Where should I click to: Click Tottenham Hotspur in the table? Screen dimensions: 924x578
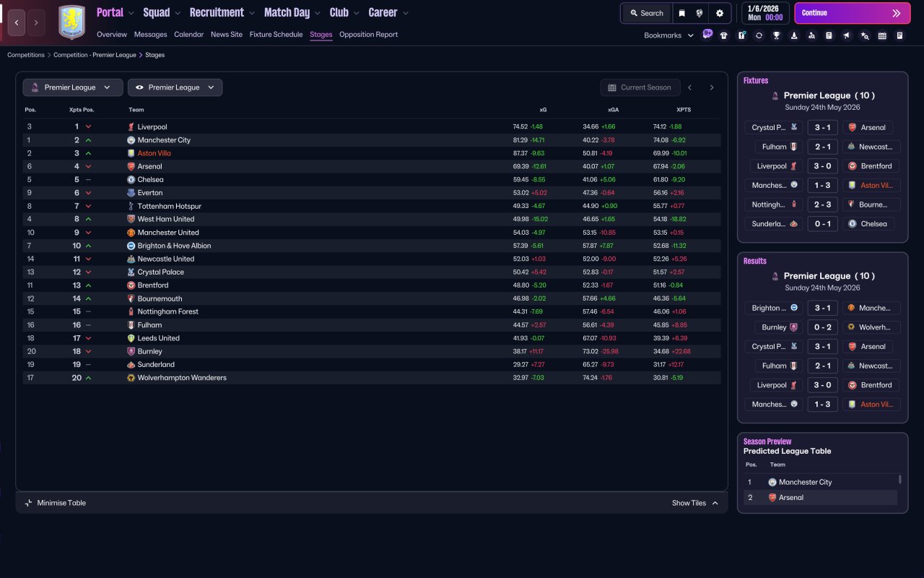pos(170,207)
